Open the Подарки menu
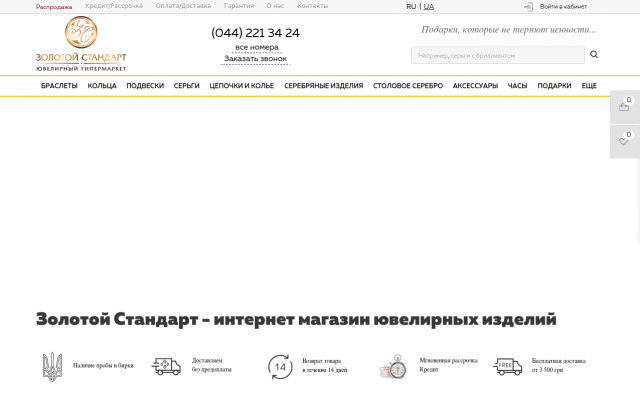The width and height of the screenshot is (640, 400). coord(554,86)
